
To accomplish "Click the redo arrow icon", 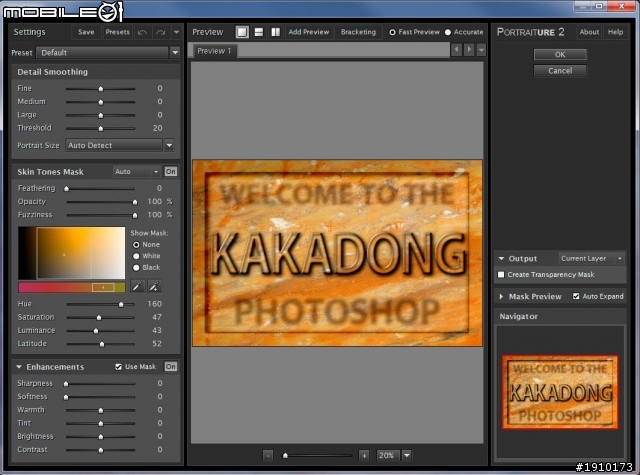I will pyautogui.click(x=160, y=32).
